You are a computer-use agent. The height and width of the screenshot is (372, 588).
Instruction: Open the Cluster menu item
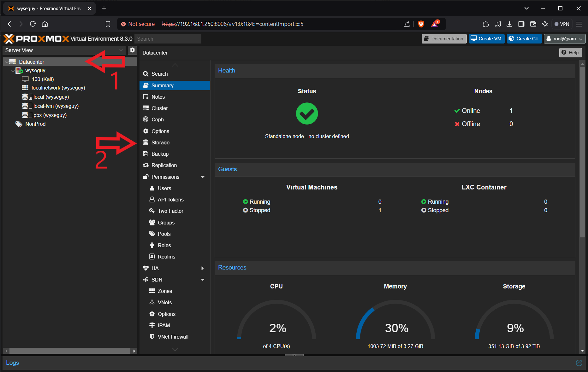(175, 108)
